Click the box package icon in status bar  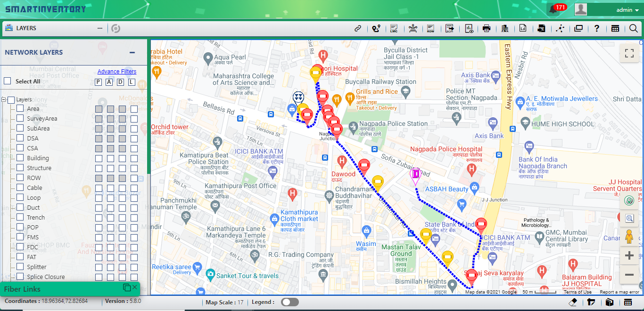(609, 303)
